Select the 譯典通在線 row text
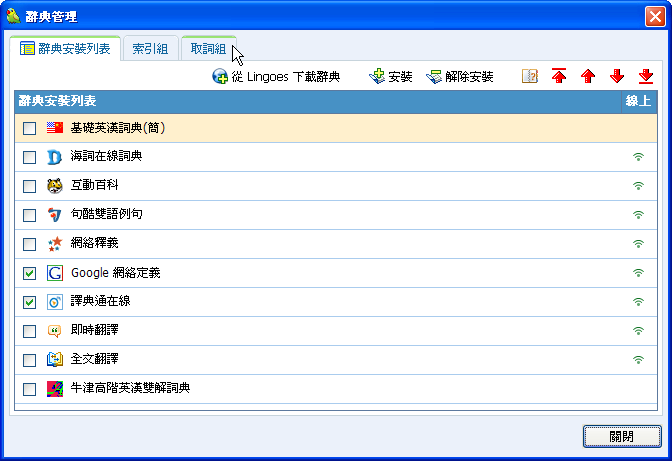The height and width of the screenshot is (461, 672). coord(100,301)
